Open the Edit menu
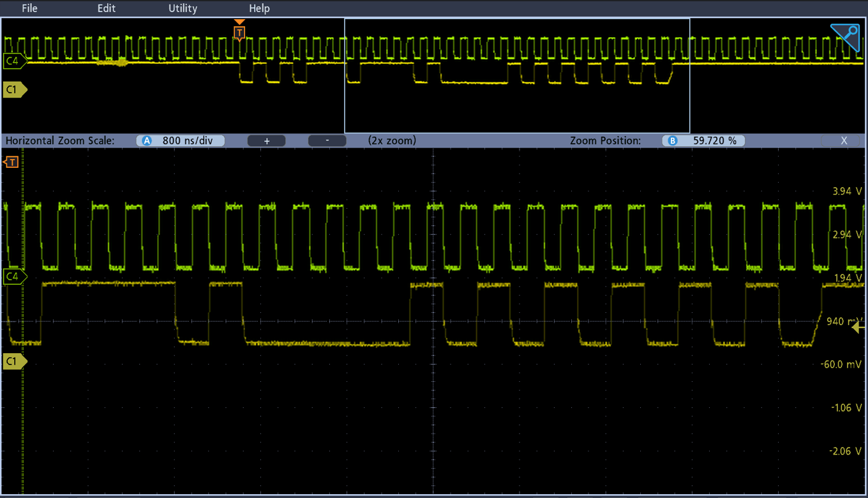This screenshot has height=498, width=868. tap(107, 8)
